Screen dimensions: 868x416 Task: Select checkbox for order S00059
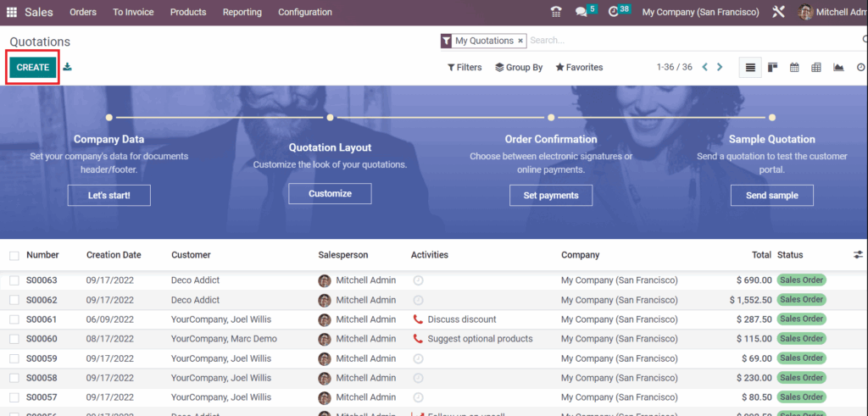coord(14,358)
